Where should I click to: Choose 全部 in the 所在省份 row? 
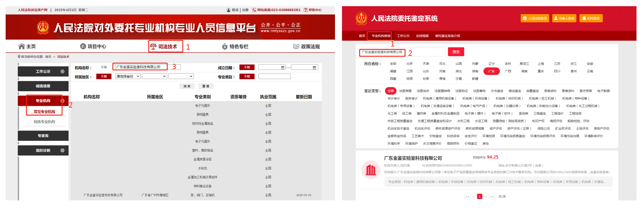coord(393,64)
